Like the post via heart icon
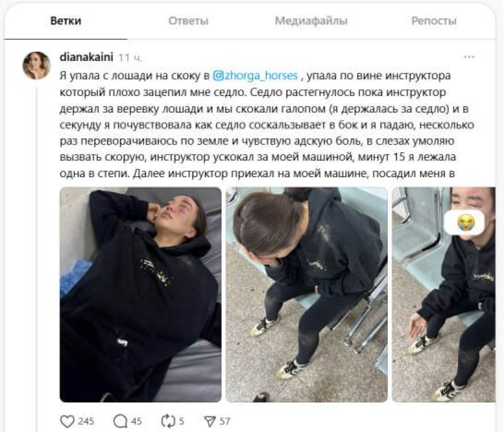This screenshot has width=504, height=432. coord(68,421)
